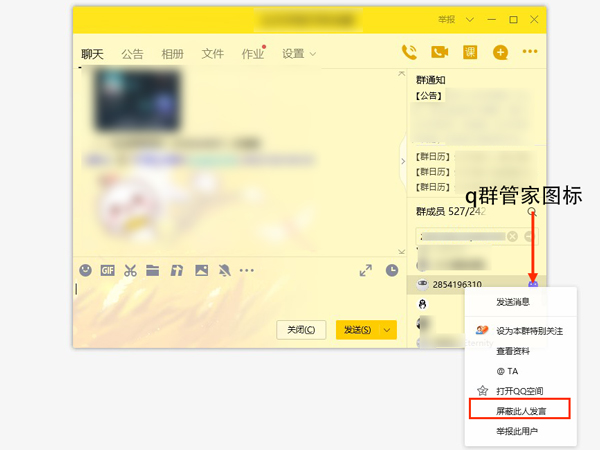Open the emoji picker in chat toolbar

click(86, 270)
